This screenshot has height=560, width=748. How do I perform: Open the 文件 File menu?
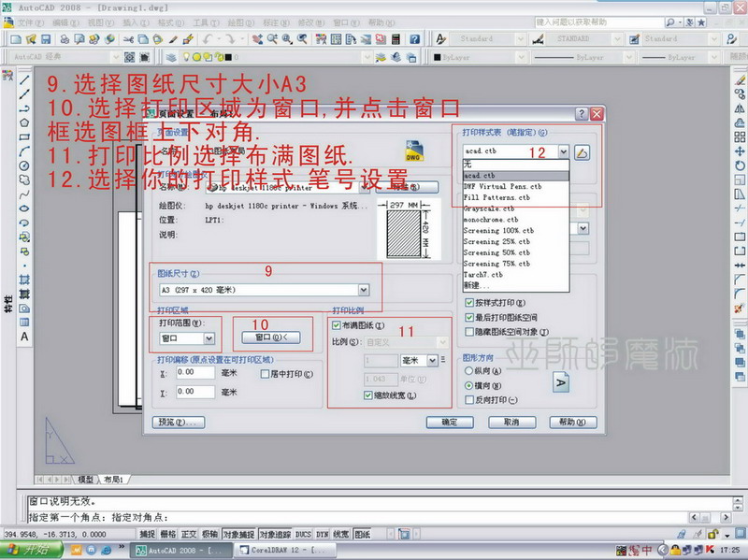pos(31,22)
